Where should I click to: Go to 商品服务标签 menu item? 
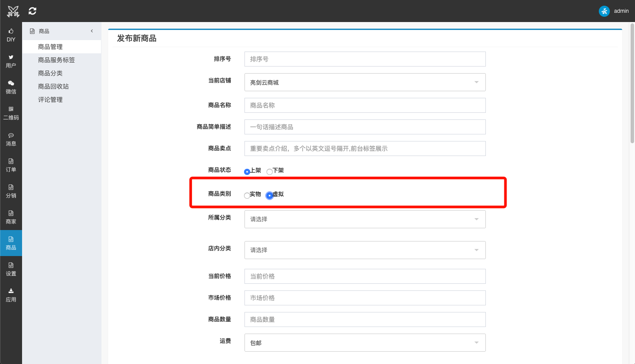[62, 60]
